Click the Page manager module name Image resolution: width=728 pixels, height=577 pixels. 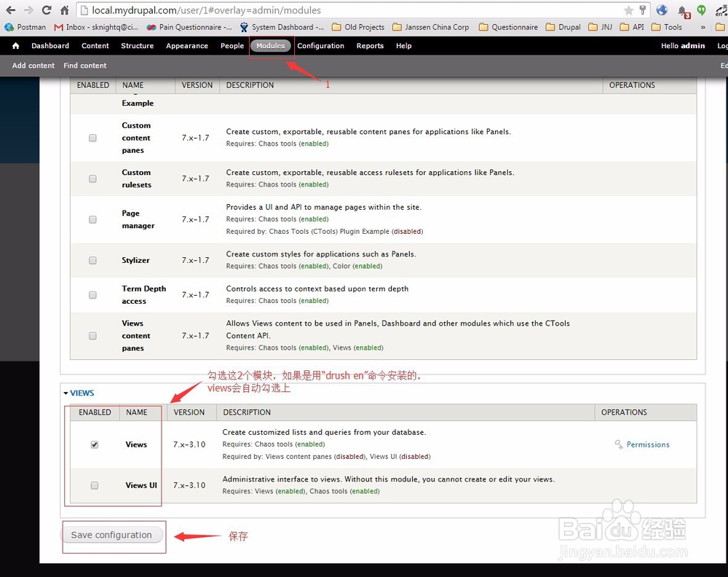point(138,219)
